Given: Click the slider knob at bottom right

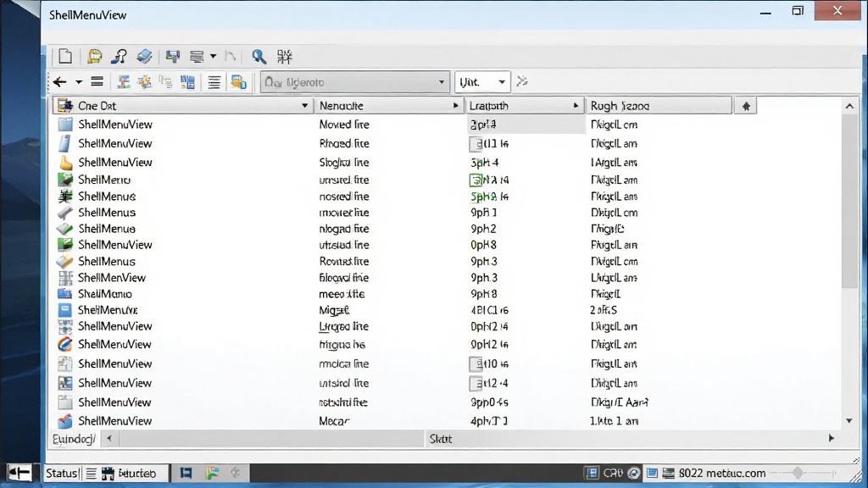Looking at the screenshot, I should pos(798,473).
